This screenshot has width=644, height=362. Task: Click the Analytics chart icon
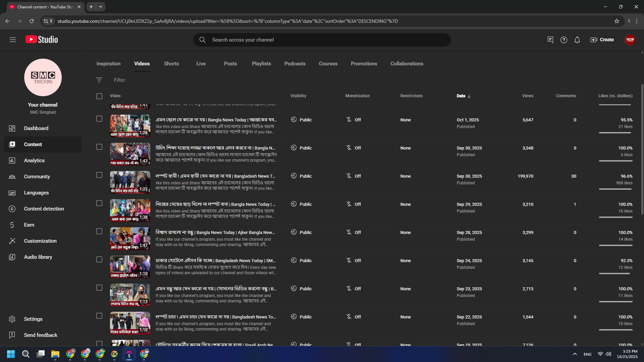[12, 160]
